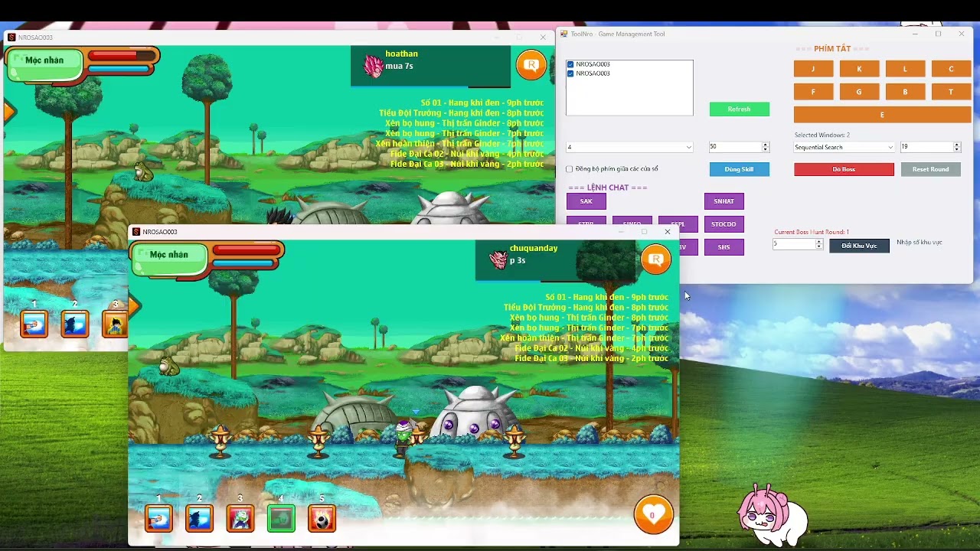The image size is (980, 551).
Task: Increase the 50 value spinner
Action: pos(766,144)
